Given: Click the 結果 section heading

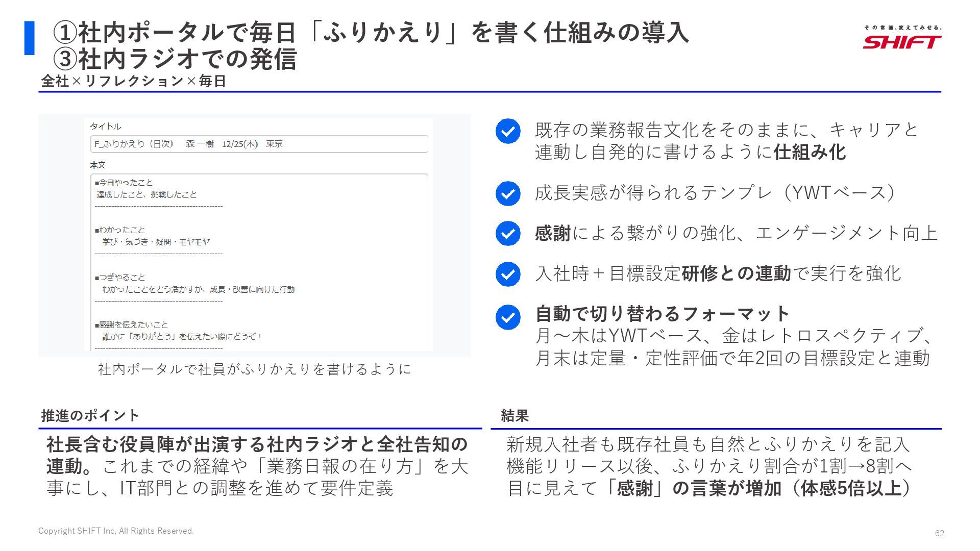Looking at the screenshot, I should (514, 415).
